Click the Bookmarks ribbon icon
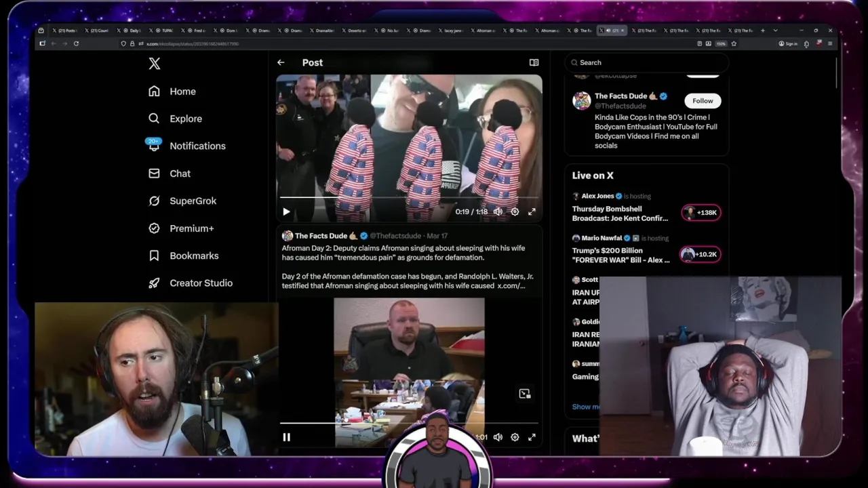Screen dimensions: 868x488 (x=154, y=256)
